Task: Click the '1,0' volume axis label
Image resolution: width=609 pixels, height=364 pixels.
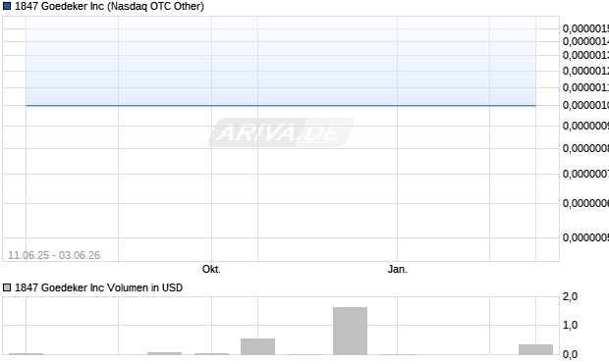Action: point(570,325)
